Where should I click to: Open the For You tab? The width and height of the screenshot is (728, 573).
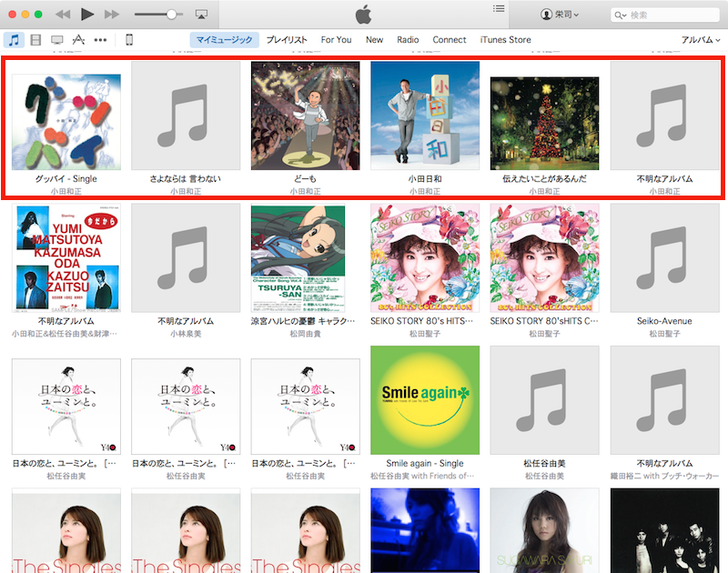tap(336, 40)
